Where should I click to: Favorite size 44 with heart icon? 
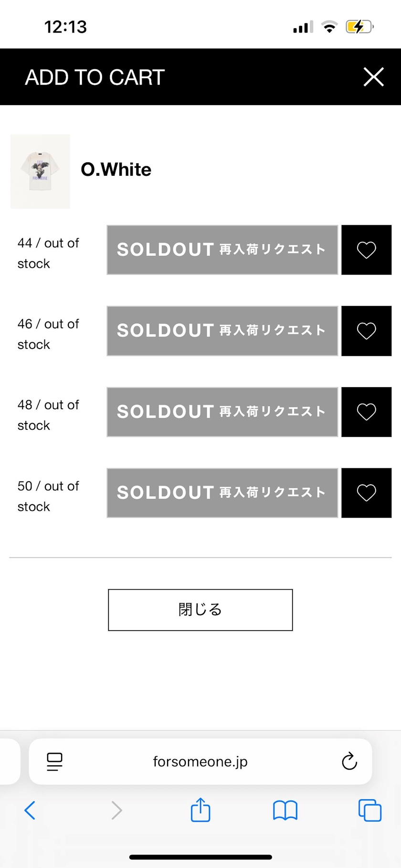pyautogui.click(x=367, y=250)
